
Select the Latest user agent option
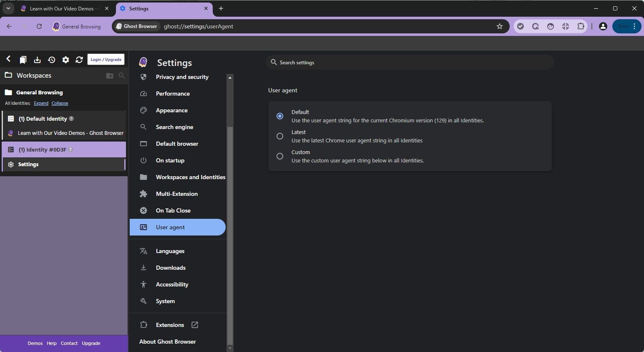[280, 136]
